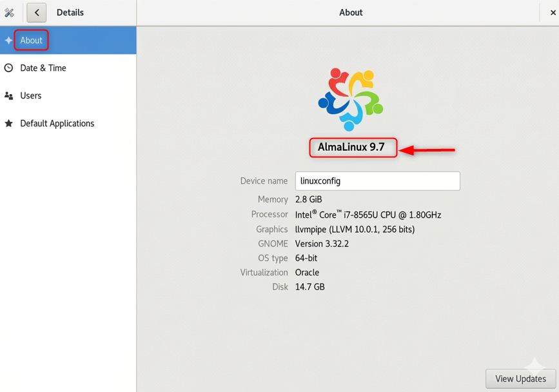Click the Users group icon in sidebar

(9, 95)
